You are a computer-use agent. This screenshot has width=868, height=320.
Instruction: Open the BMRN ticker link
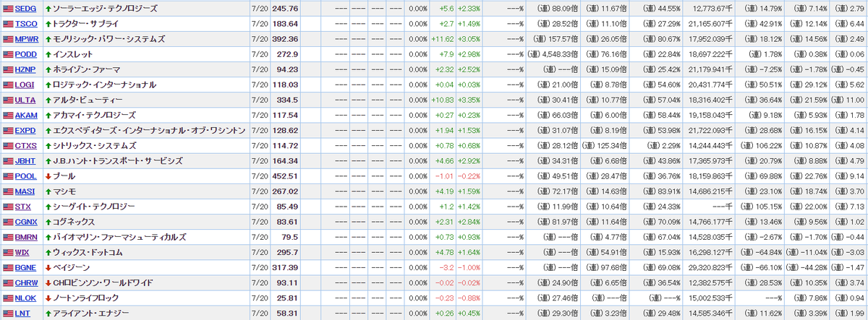click(26, 237)
